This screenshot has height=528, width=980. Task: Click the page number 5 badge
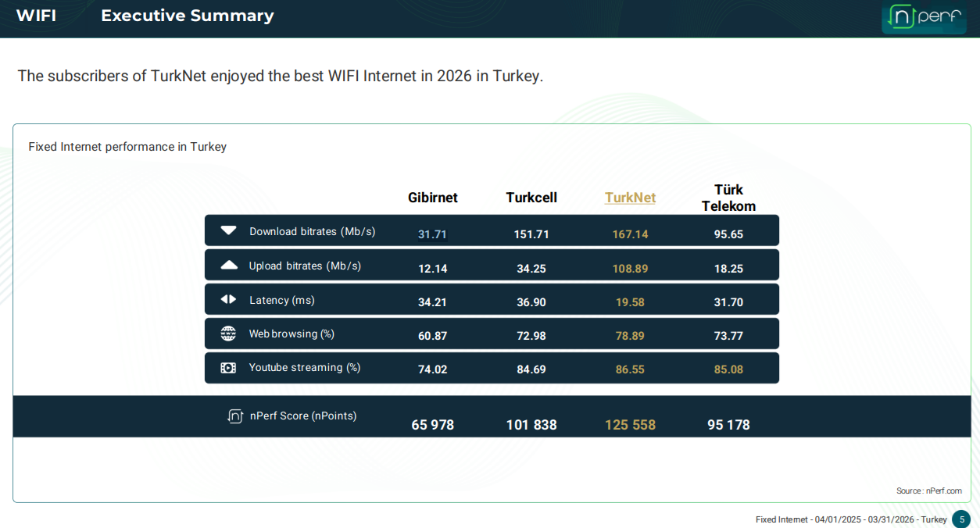963,519
